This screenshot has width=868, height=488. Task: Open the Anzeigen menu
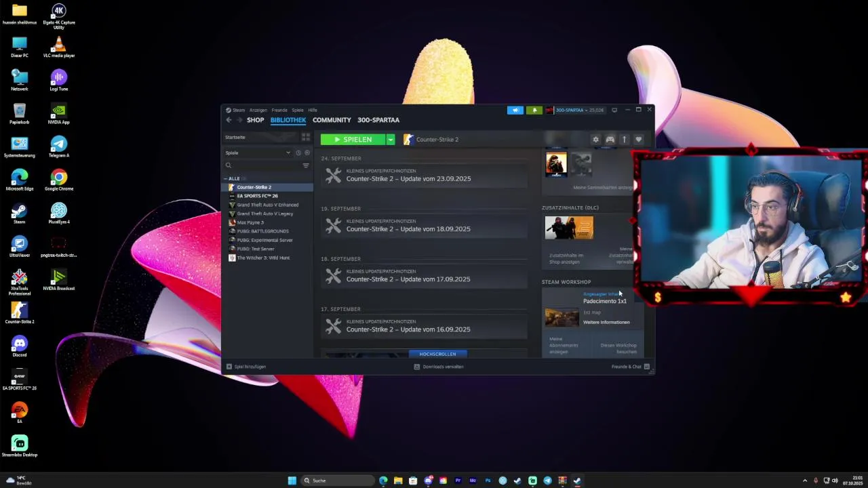258,110
